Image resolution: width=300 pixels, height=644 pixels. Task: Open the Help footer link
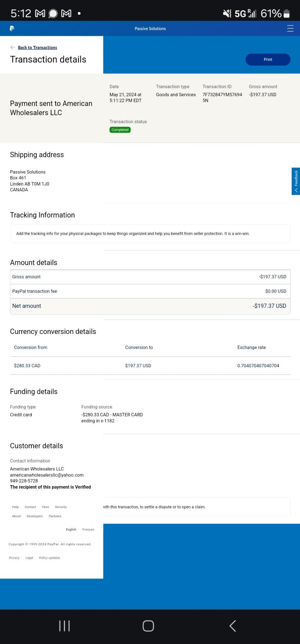tap(15, 507)
